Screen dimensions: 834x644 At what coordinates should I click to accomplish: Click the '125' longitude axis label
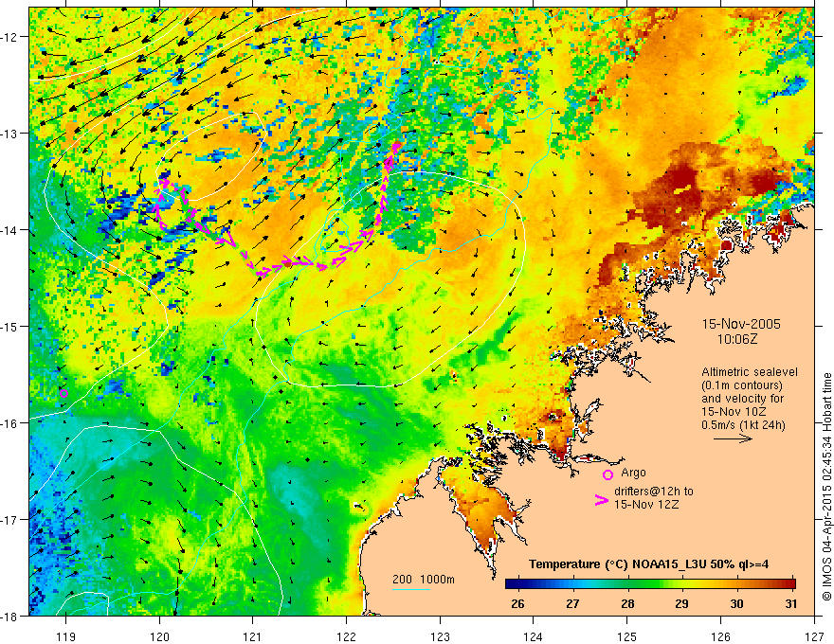(626, 636)
